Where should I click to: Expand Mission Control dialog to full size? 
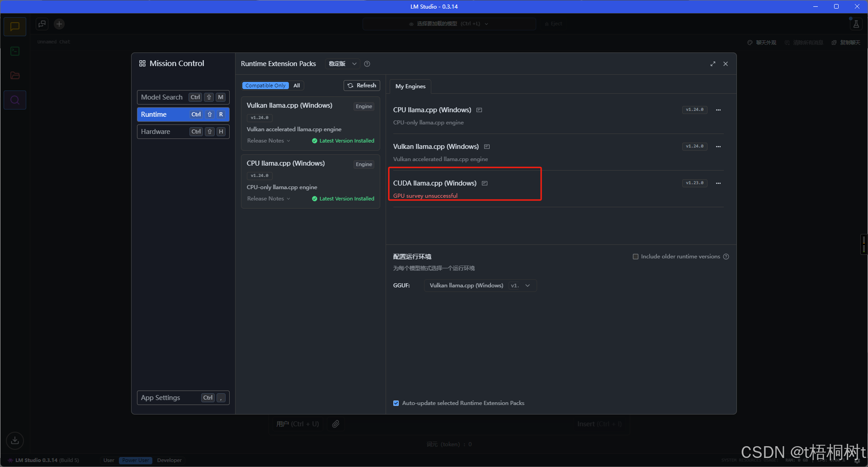click(713, 64)
